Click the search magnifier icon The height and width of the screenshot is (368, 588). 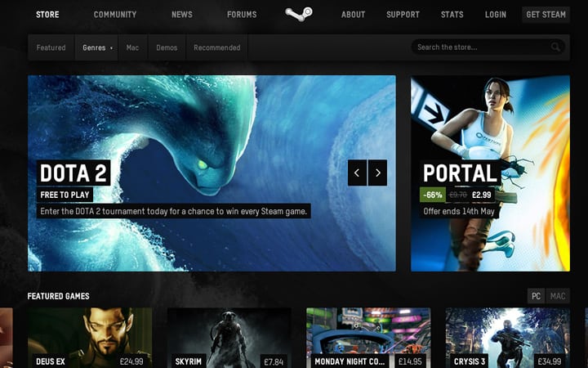555,47
